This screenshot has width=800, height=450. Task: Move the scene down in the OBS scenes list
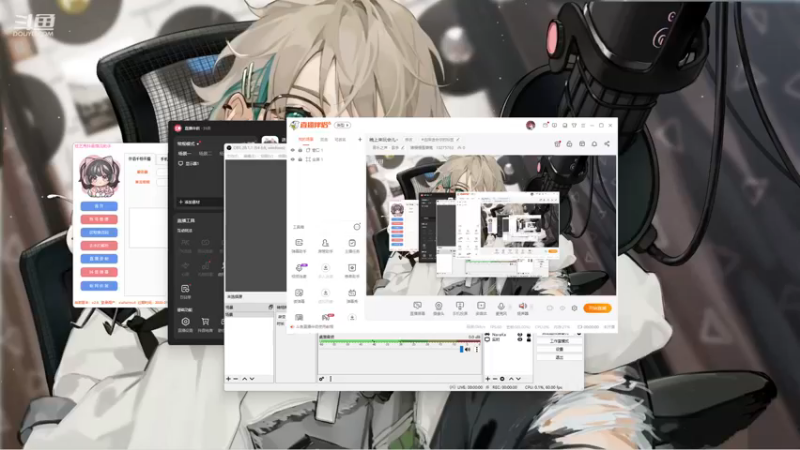(252, 379)
